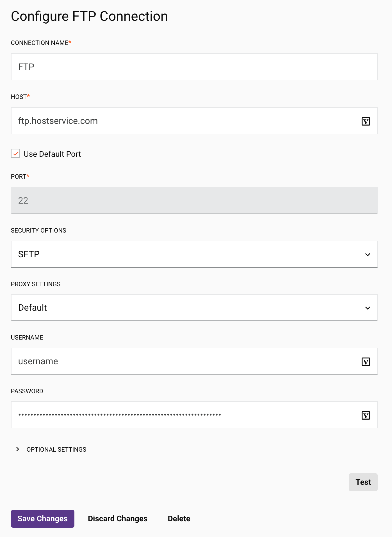Viewport: 392px width, 537px height.
Task: Insert a variable into the Host field
Action: tap(366, 121)
